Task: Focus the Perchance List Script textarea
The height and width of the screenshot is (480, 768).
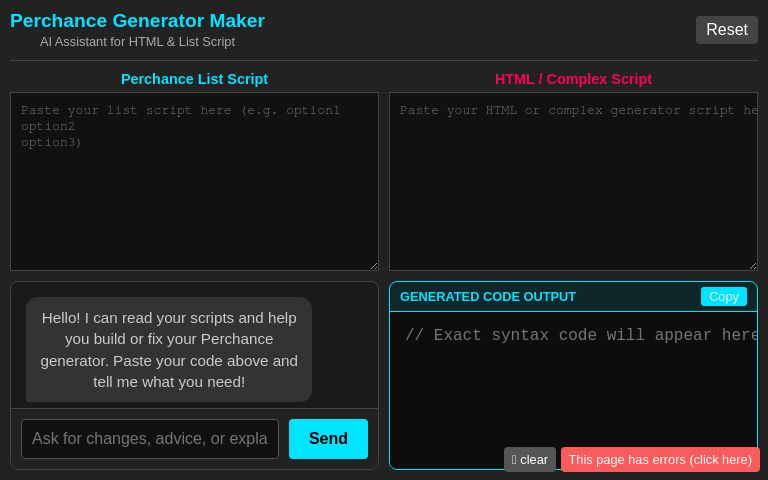Action: coord(194,181)
